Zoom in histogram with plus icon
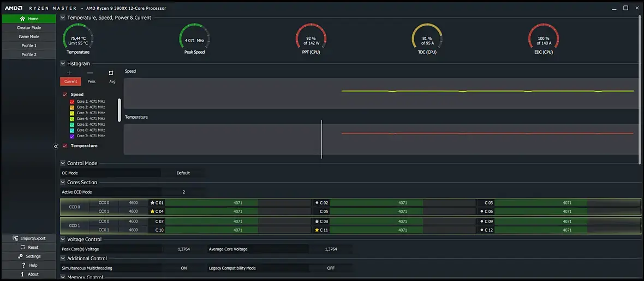The width and height of the screenshot is (644, 281). [69, 73]
